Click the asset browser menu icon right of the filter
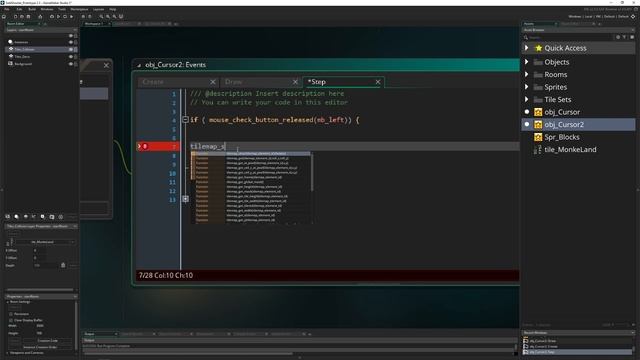 pyautogui.click(x=632, y=37)
